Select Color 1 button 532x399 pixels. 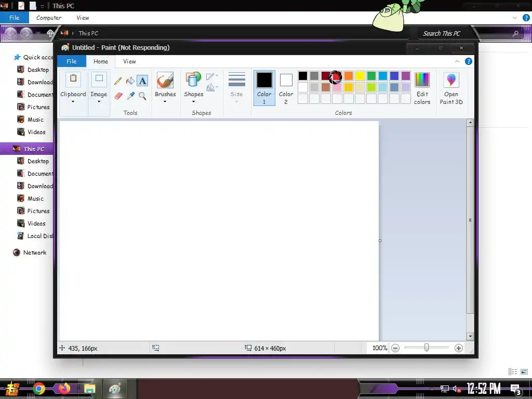click(264, 88)
